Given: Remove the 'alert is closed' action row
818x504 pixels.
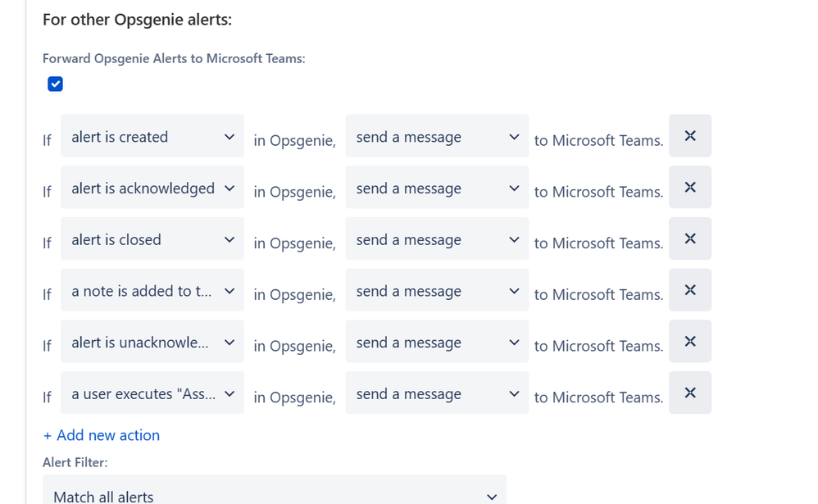Looking at the screenshot, I should pyautogui.click(x=689, y=238).
